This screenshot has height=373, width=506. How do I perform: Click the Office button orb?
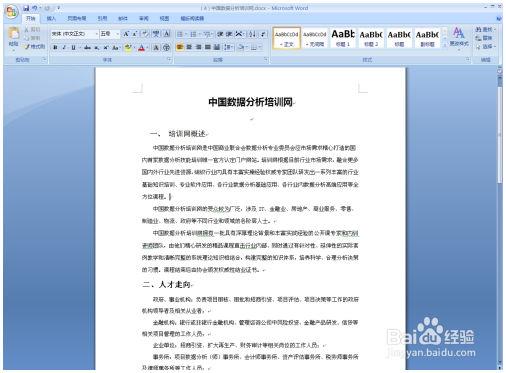click(x=12, y=12)
